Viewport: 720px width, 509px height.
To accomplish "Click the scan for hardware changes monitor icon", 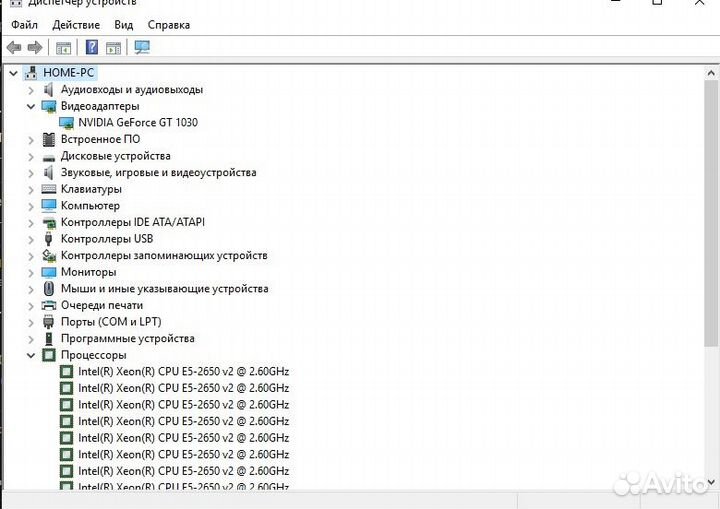I will pyautogui.click(x=142, y=47).
